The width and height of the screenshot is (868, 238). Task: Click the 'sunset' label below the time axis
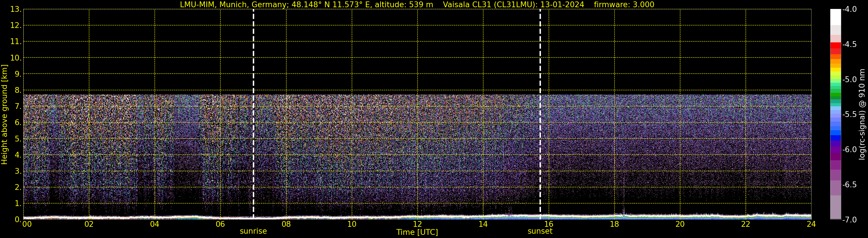click(540, 231)
